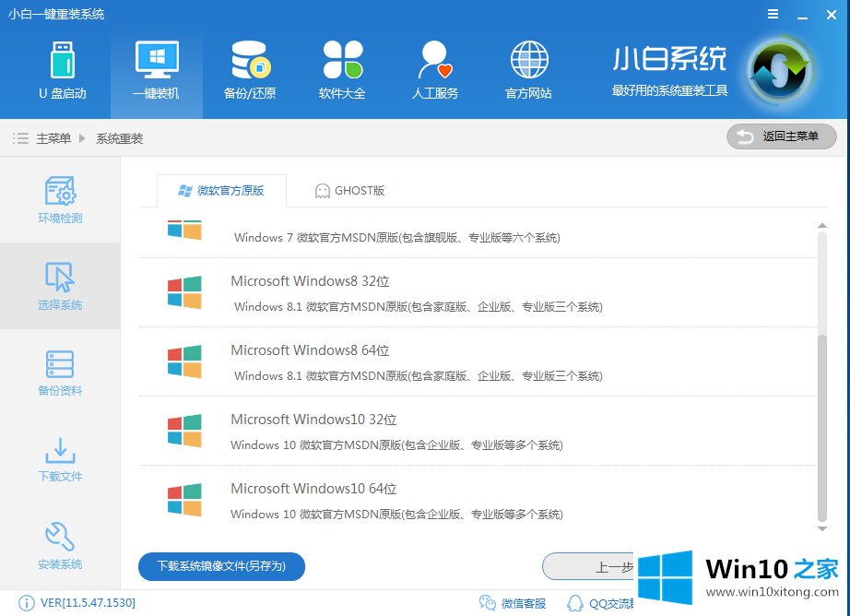Select Microsoft Windows10 32位 entry
Viewport: 850px width, 616px height.
(478, 431)
